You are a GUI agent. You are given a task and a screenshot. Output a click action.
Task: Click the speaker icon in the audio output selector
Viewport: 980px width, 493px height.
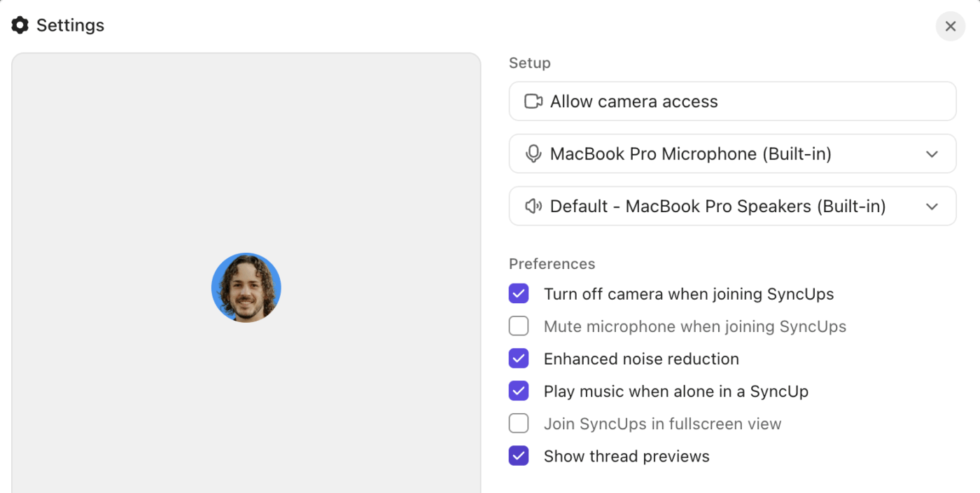533,206
